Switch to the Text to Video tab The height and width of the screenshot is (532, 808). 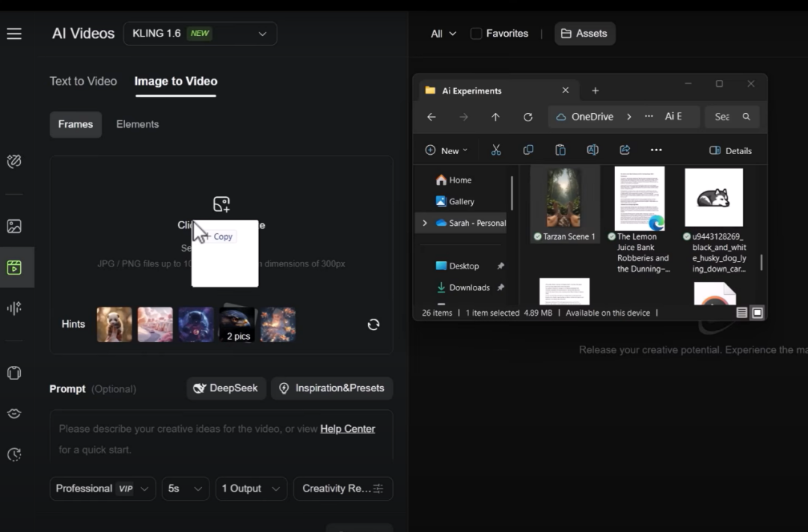[x=83, y=81]
